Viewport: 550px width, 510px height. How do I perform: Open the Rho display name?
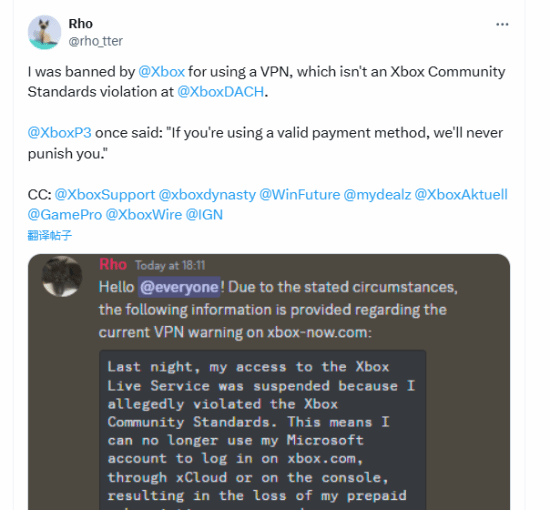81,24
